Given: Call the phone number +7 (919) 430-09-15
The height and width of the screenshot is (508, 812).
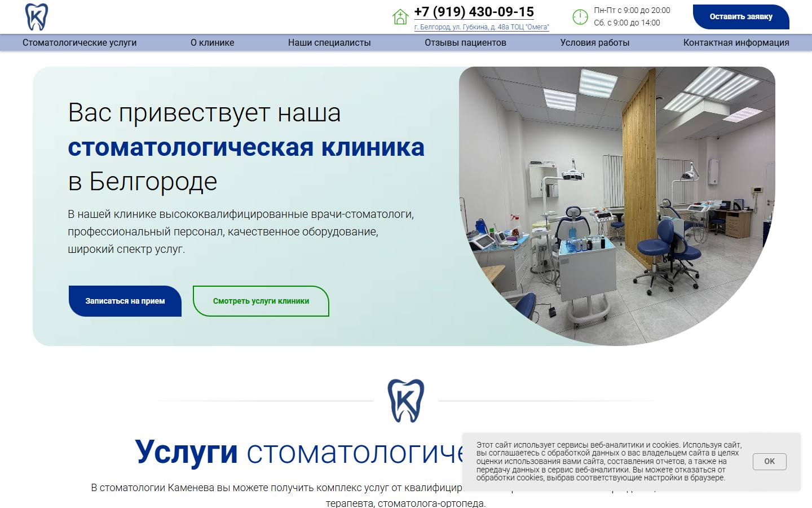Looking at the screenshot, I should 474,12.
